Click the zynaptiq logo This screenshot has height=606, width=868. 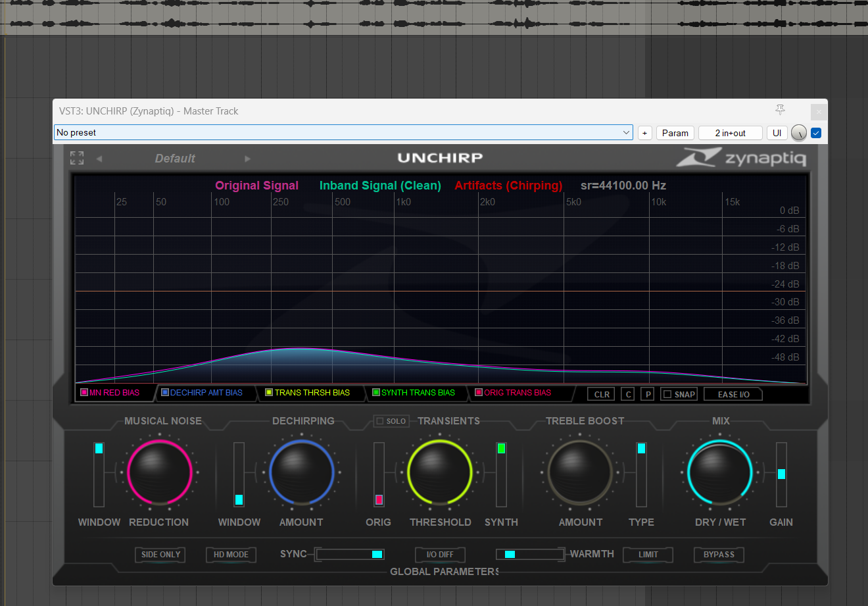pyautogui.click(x=741, y=158)
